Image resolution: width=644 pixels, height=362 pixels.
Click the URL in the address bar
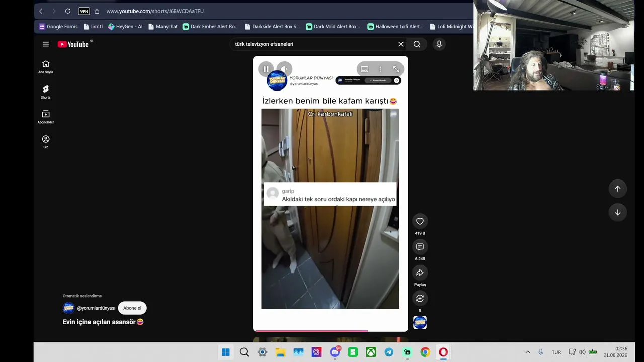(155, 11)
